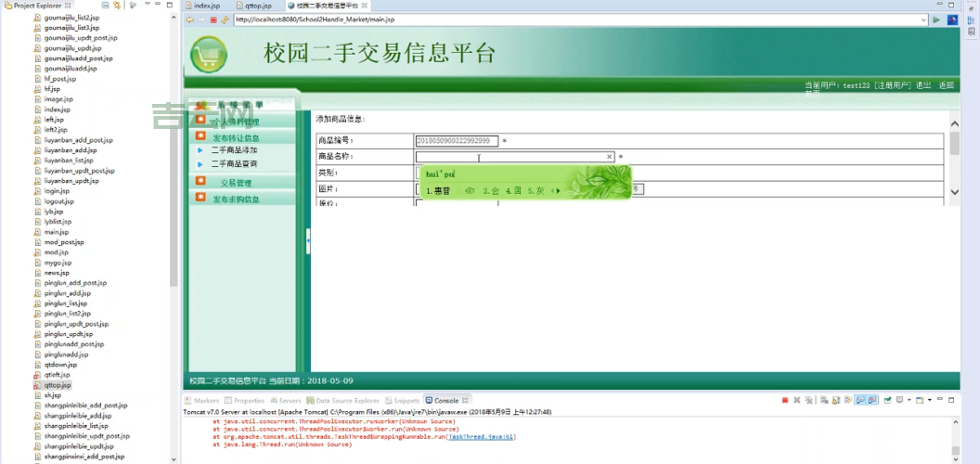Open URL history dropdown arrow
Screen dimensions: 980x464
click(923, 19)
